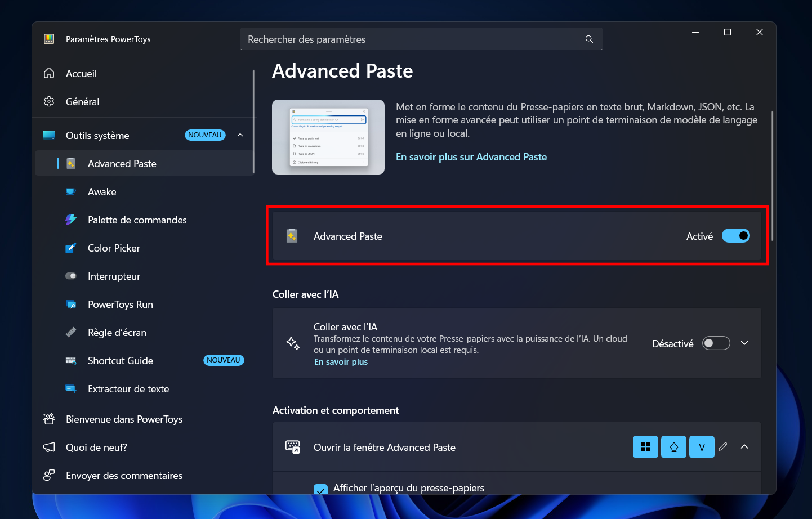Maximize the PowerToys settings window
812x519 pixels.
tap(728, 32)
